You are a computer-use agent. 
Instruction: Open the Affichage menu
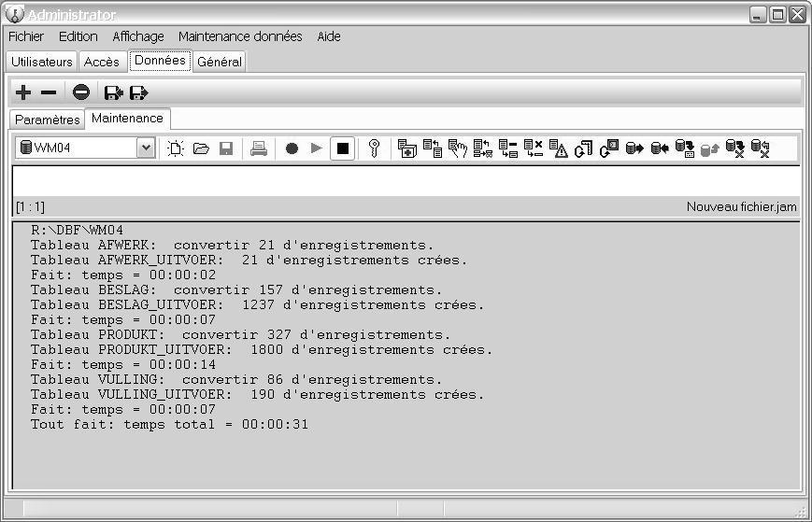click(x=138, y=36)
